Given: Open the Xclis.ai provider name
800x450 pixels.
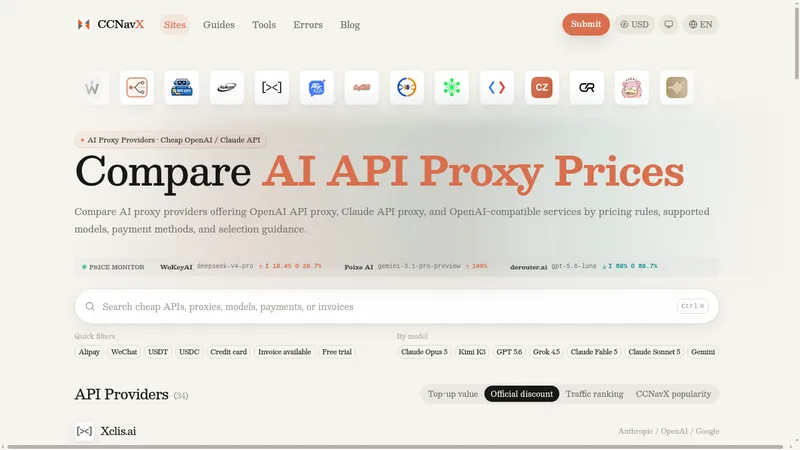Looking at the screenshot, I should tap(118, 431).
